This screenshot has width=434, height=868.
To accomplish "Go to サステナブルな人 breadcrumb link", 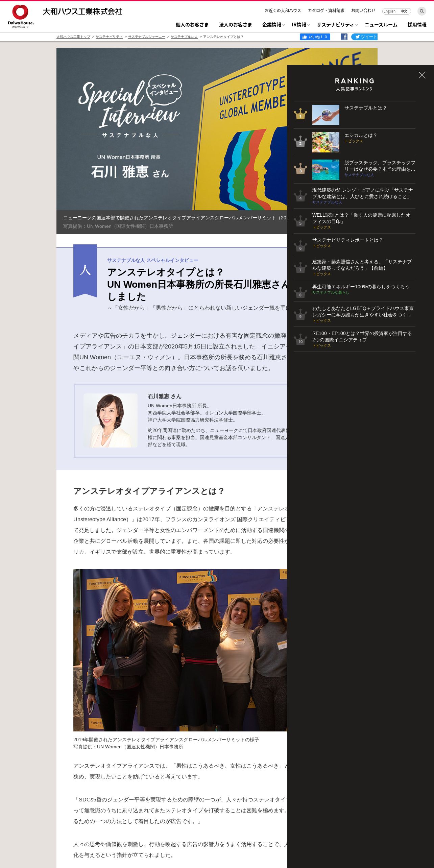I will coord(184,37).
